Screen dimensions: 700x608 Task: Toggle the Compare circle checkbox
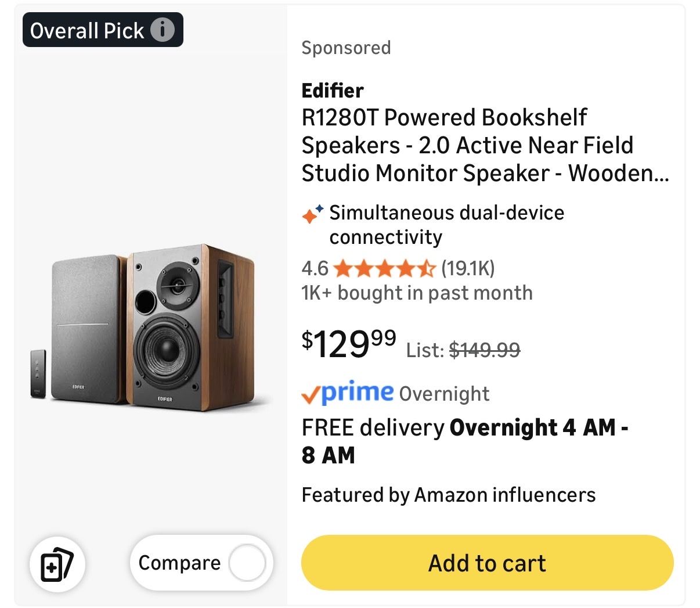click(247, 563)
